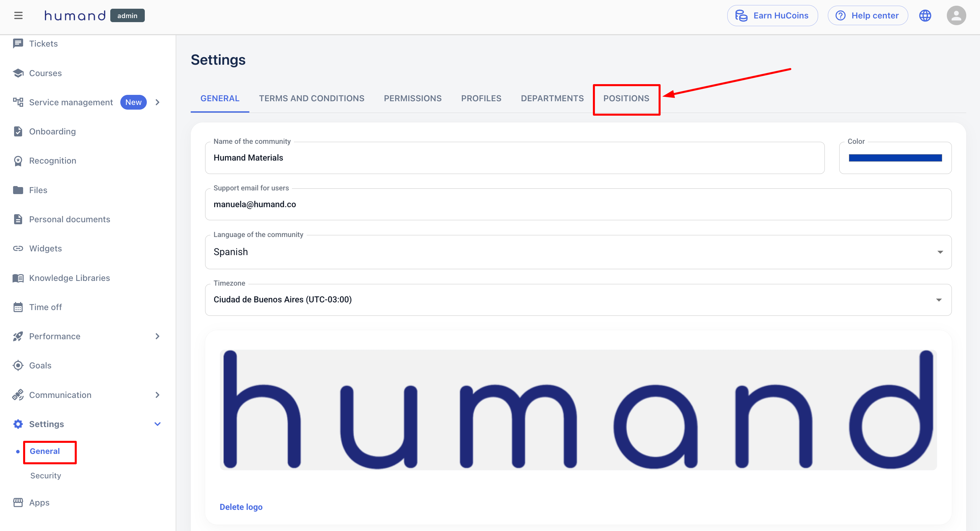Viewport: 980px width, 531px height.
Task: Click the Service management icon
Action: click(18, 102)
